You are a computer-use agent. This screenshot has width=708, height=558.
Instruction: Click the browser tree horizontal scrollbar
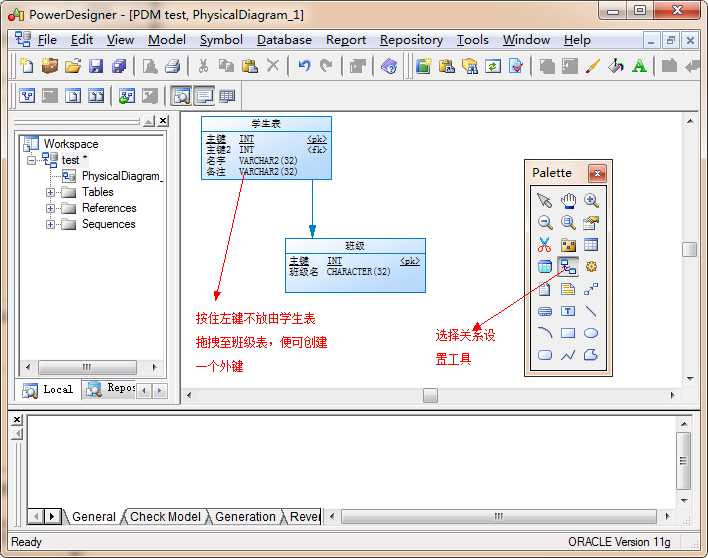88,367
